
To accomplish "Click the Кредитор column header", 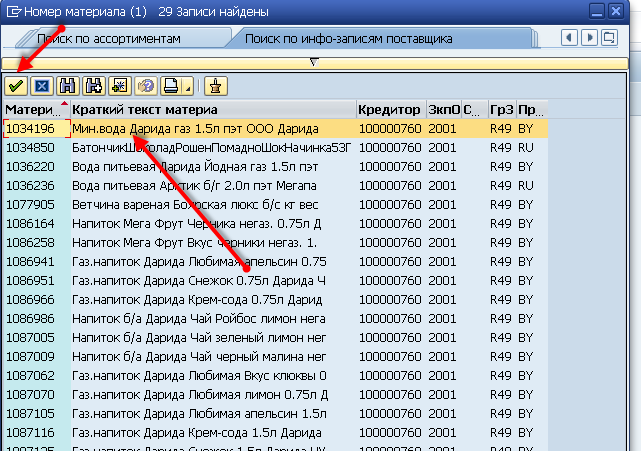I will coord(389,110).
